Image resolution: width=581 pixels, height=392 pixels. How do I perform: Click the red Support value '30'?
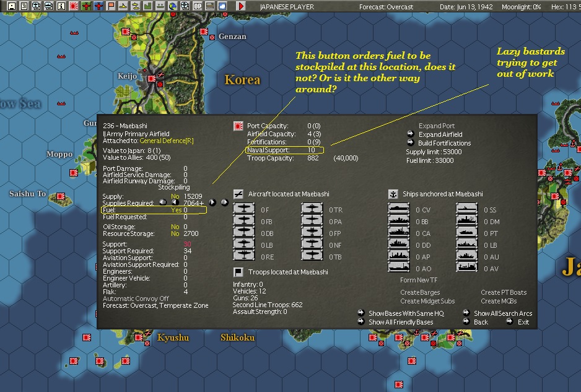pyautogui.click(x=187, y=244)
